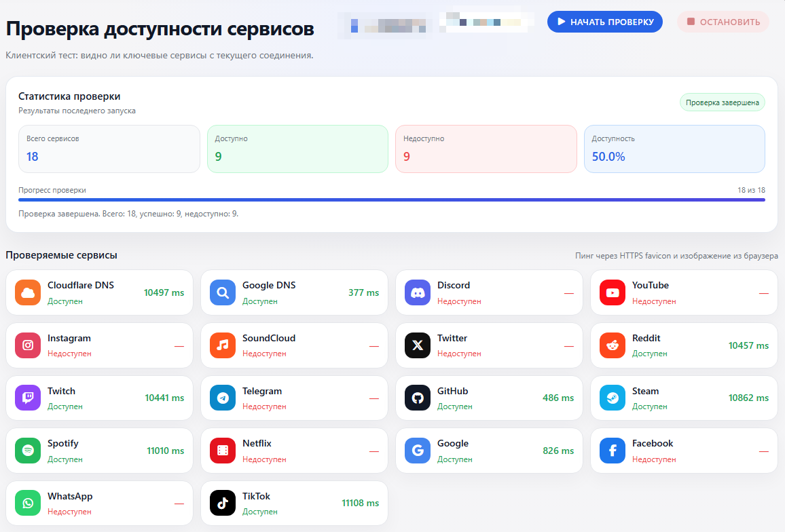Click the 377 ms Google DNS latency

click(x=363, y=292)
